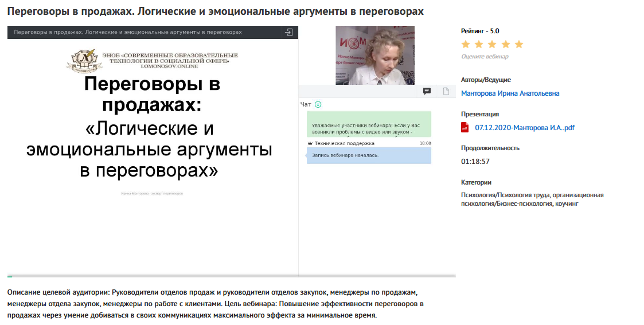Click the exit icon in the presentation header
This screenshot has width=644, height=325.
click(289, 33)
